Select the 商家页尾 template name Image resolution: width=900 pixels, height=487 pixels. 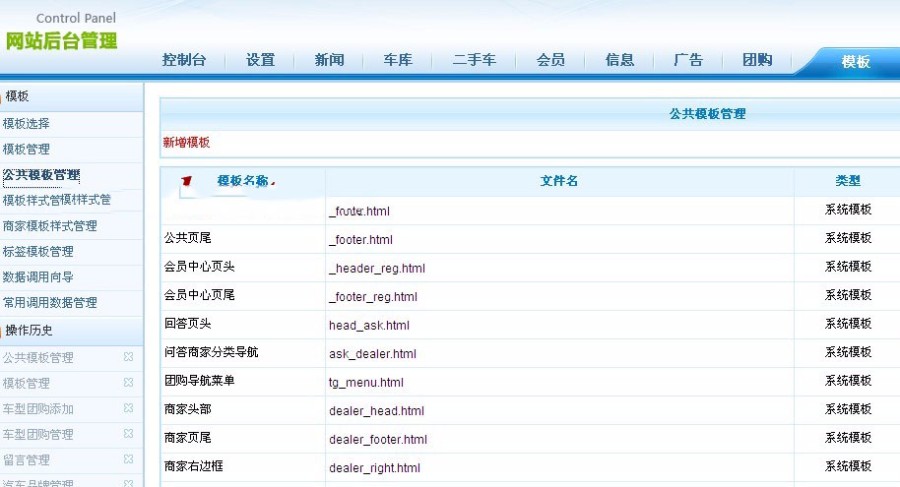pyautogui.click(x=188, y=438)
